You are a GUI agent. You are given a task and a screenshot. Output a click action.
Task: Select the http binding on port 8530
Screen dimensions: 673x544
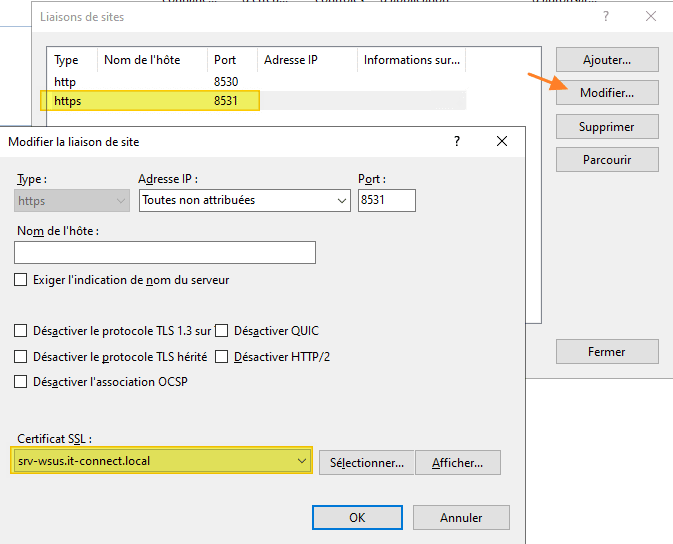point(150,82)
